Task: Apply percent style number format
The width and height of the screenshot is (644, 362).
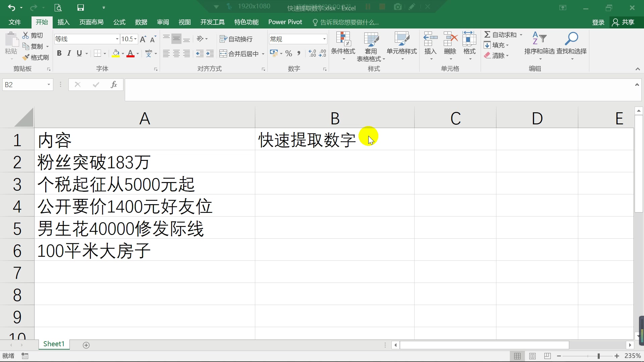Action: [x=288, y=53]
